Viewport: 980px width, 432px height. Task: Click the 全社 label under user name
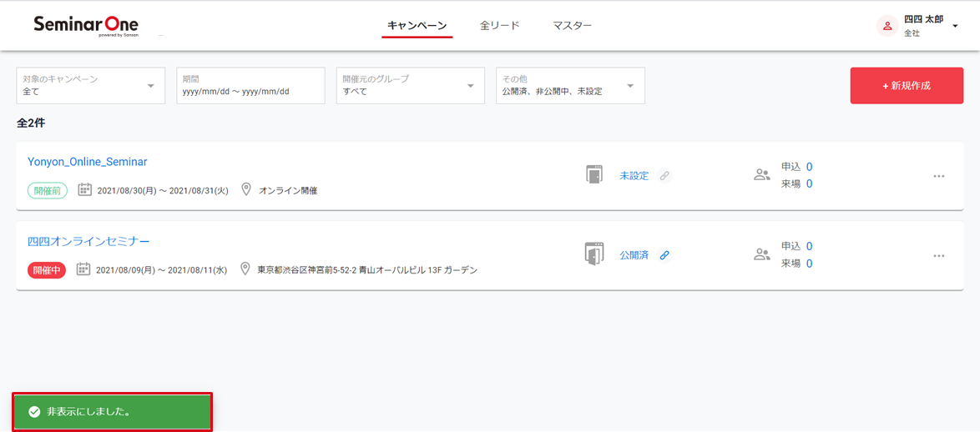912,33
